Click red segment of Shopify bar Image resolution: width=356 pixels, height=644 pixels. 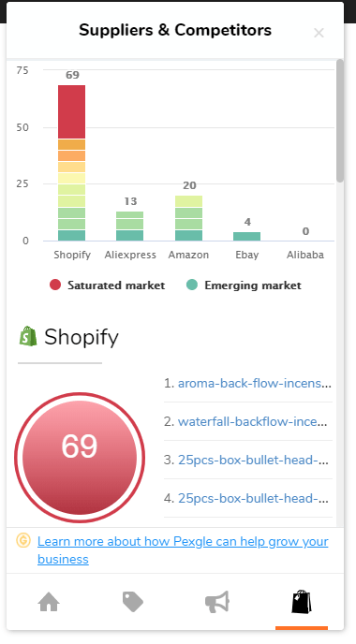(x=71, y=111)
